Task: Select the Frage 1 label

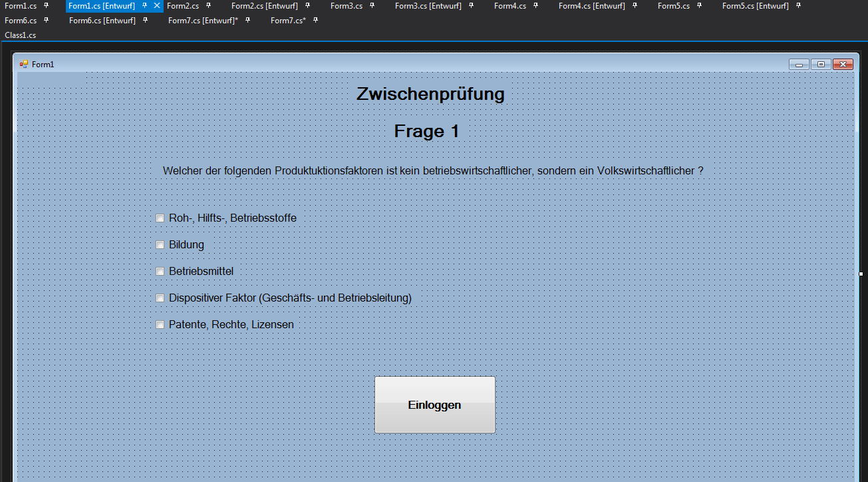Action: coord(427,131)
